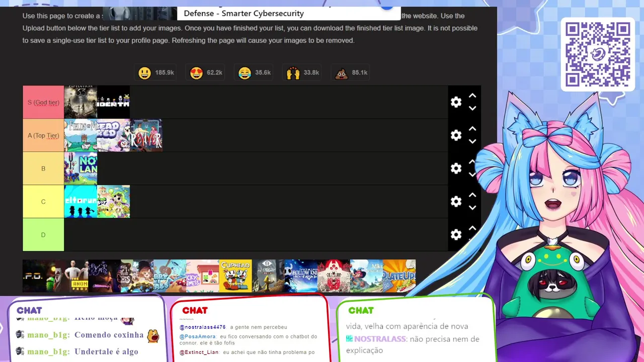
Task: Move the B row up
Action: click(472, 162)
